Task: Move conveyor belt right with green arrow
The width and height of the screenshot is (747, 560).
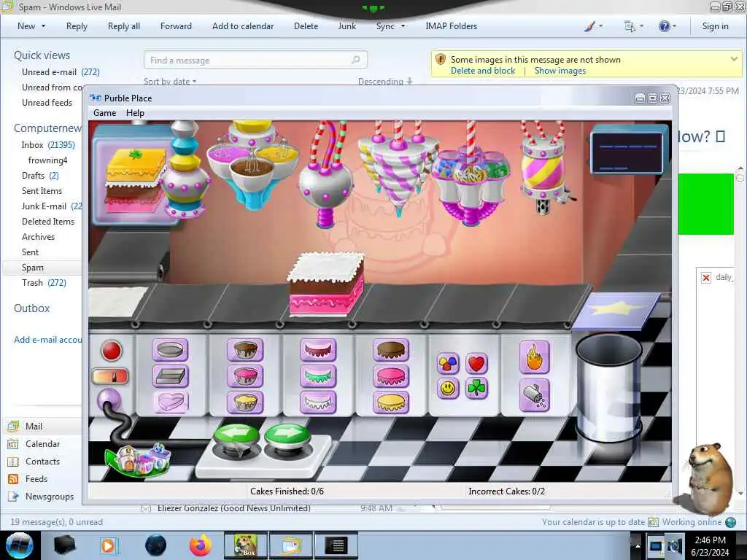Action: (x=287, y=435)
